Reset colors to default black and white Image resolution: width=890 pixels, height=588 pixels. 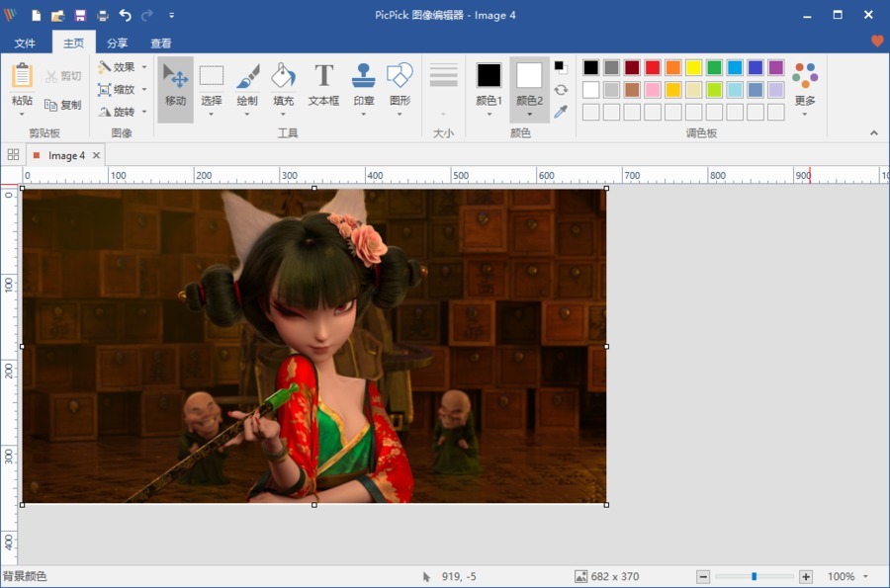click(561, 67)
